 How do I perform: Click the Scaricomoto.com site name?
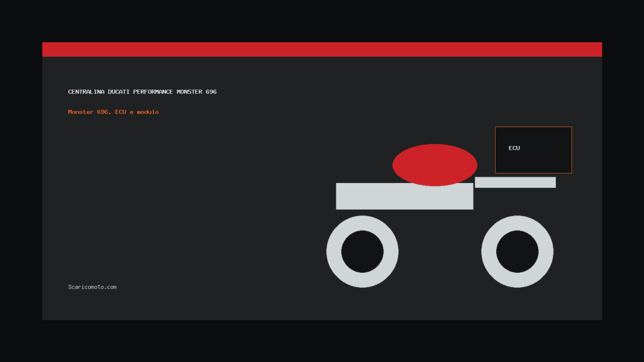pos(92,287)
